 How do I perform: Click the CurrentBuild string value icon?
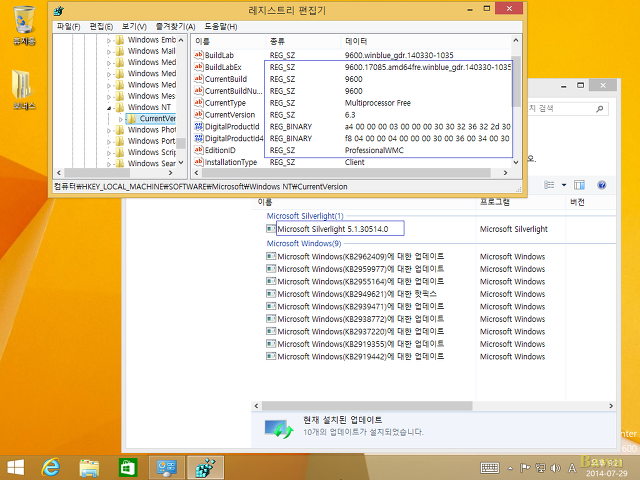pos(199,78)
